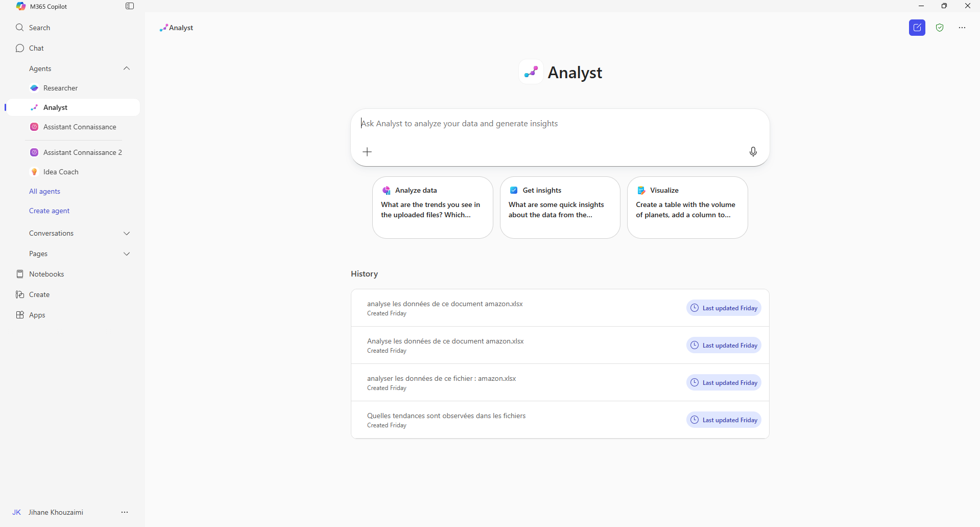Open the Search item in sidebar
Viewport: 980px width, 527px height.
tap(39, 28)
